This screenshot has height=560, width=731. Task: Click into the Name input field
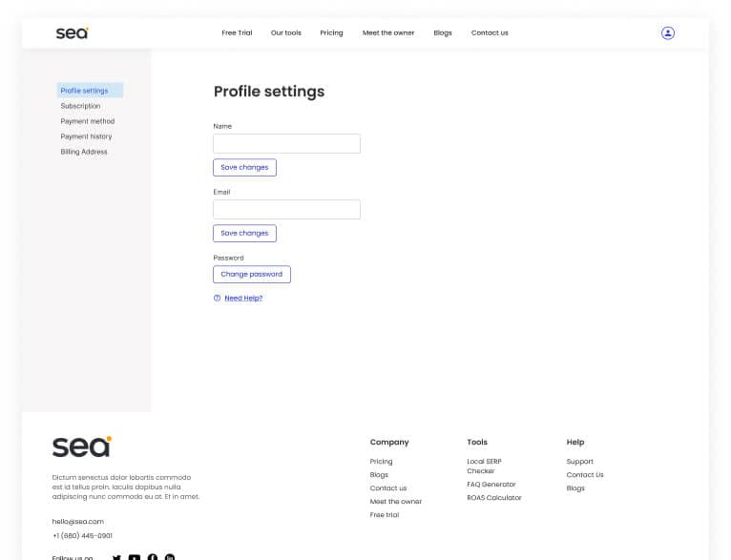(286, 144)
